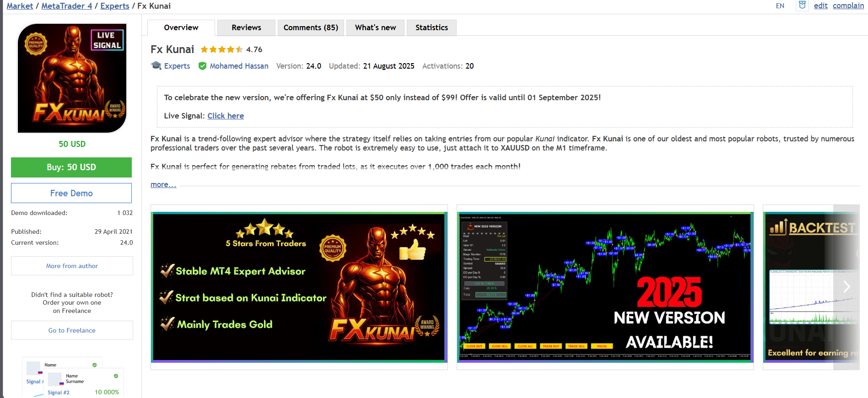Click the 50 USD price text
The image size is (868, 398).
(72, 144)
